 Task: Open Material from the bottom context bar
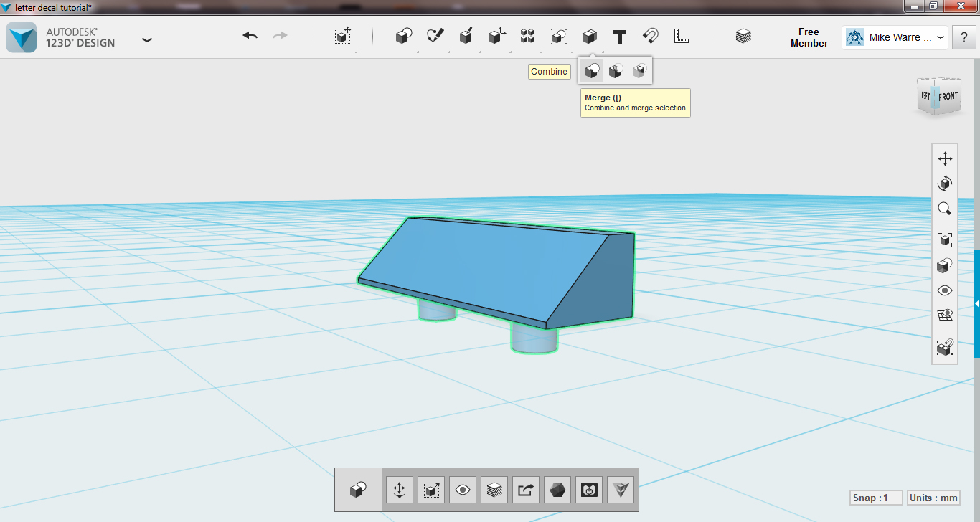click(494, 490)
